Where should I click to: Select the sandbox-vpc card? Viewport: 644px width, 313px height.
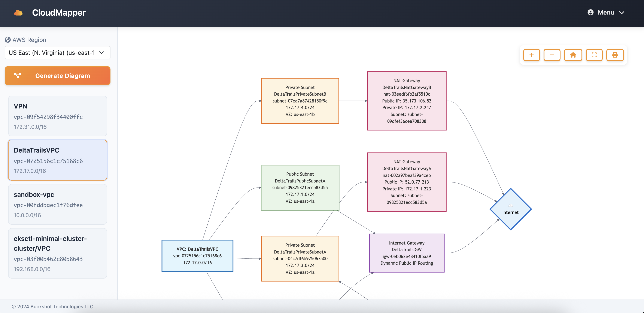tap(58, 204)
